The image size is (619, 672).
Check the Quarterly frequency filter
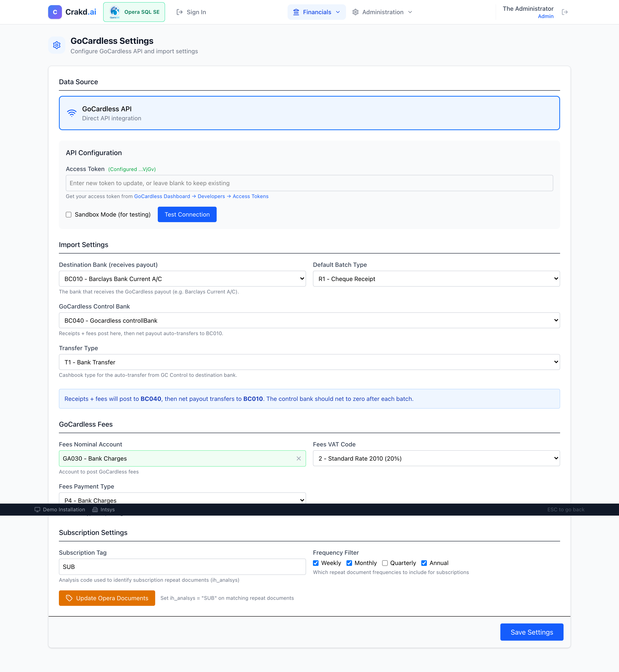[385, 563]
